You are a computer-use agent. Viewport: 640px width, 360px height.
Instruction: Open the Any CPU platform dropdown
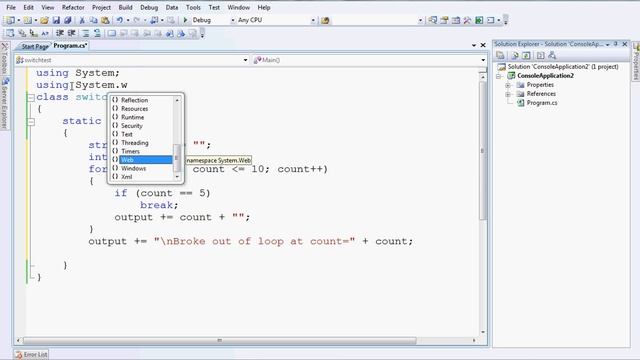313,20
